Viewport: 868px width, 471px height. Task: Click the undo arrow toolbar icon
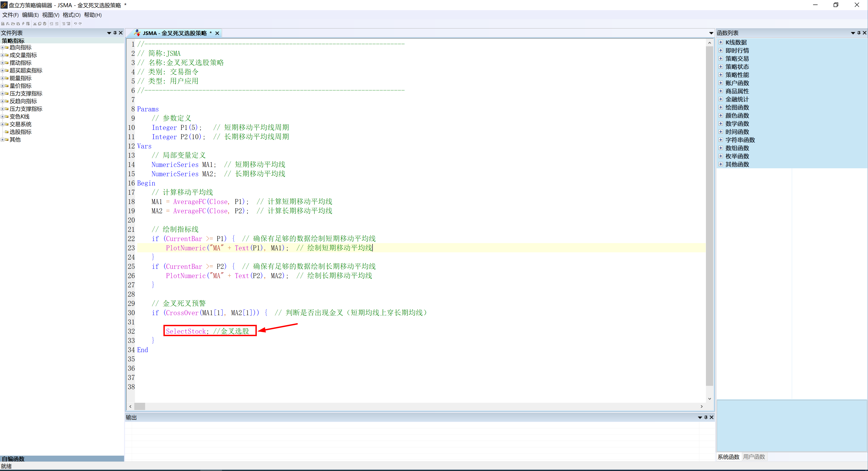[x=75, y=23]
